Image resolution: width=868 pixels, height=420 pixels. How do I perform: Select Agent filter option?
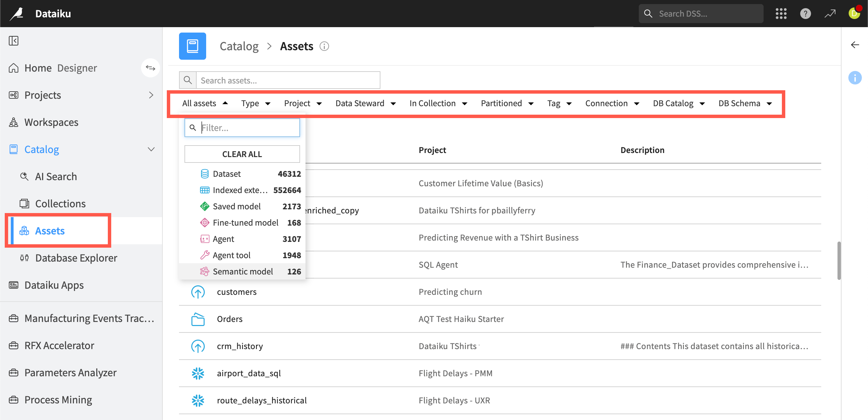click(x=242, y=239)
